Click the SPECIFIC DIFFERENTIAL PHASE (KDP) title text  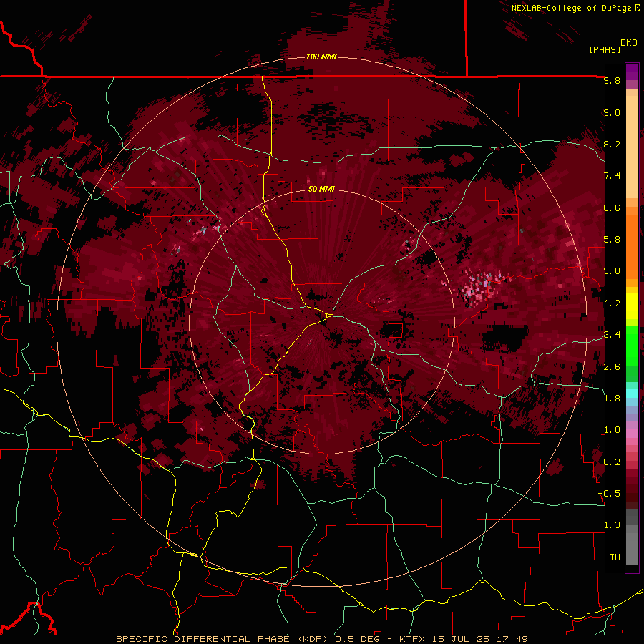point(223,639)
